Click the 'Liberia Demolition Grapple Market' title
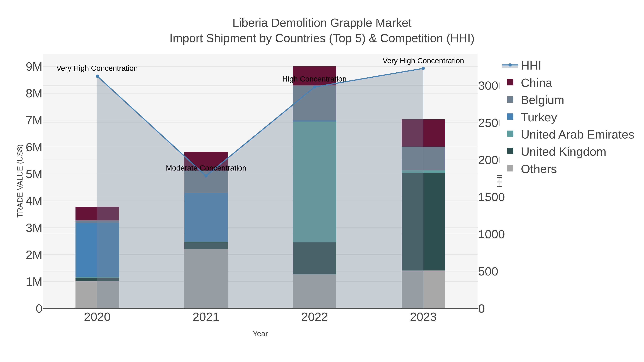The width and height of the screenshot is (644, 362). pos(322,23)
